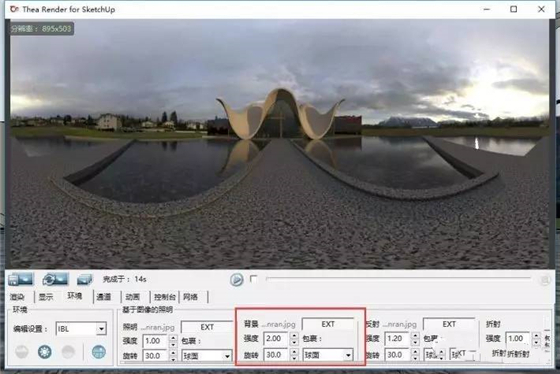This screenshot has width=560, height=374.
Task: Click the render progress slider track
Action: 398,278
